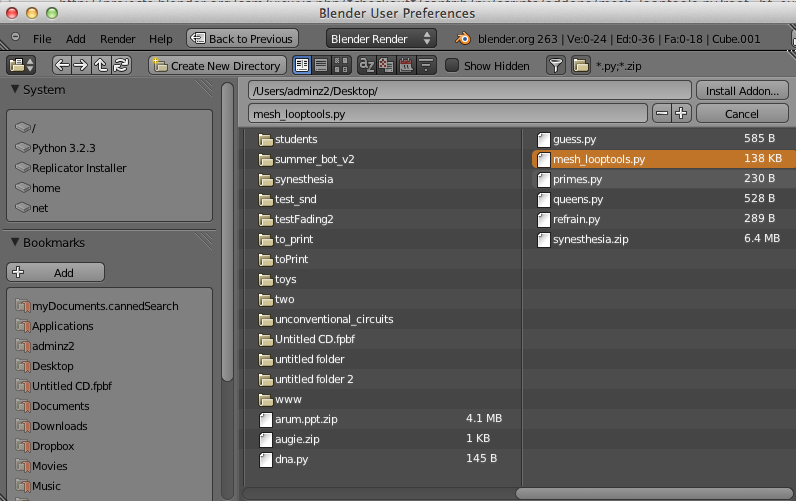This screenshot has width=796, height=501.
Task: Click the Install Addon button
Action: coord(742,91)
